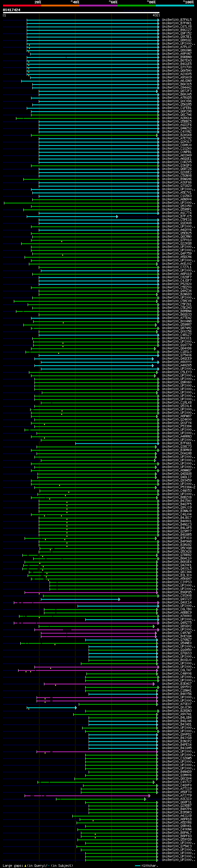The width and height of the screenshot is (197, 868).
Task: Select the UniRef100_A7RUD5 label
Action: pos(177,98)
